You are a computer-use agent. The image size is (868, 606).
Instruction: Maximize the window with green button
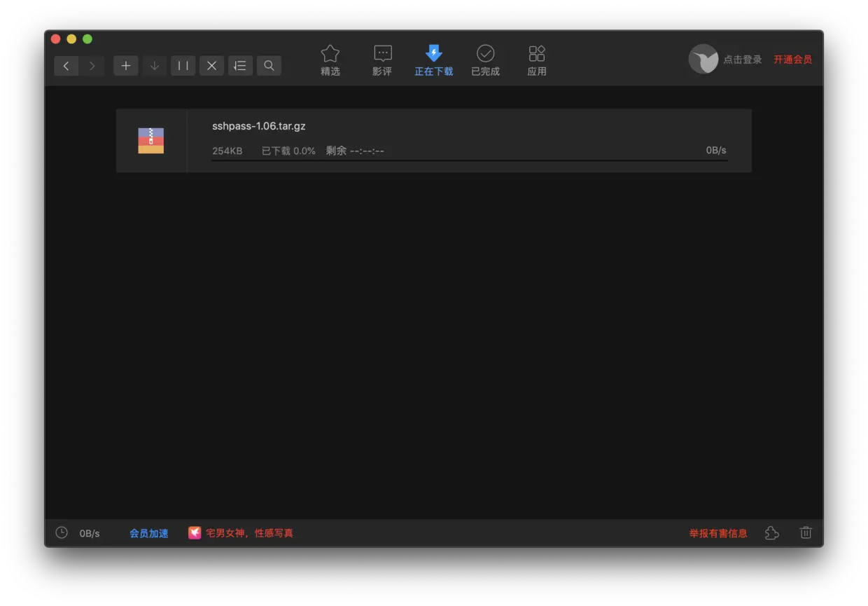point(87,39)
